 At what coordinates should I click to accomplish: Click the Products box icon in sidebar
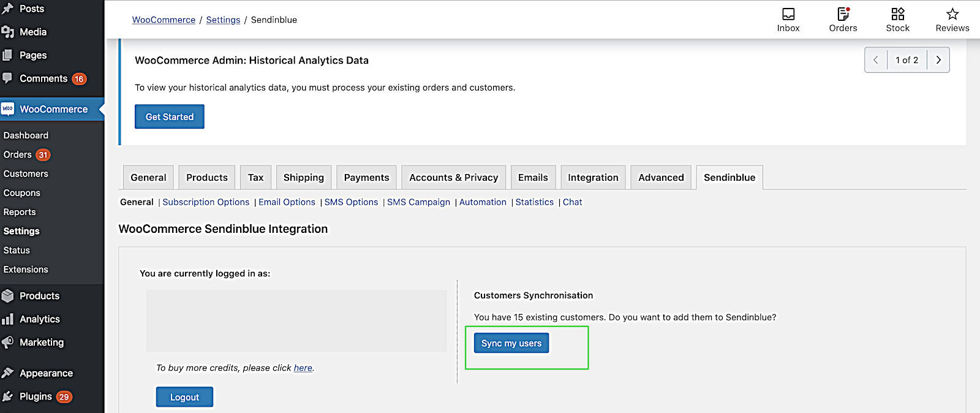pos(7,296)
